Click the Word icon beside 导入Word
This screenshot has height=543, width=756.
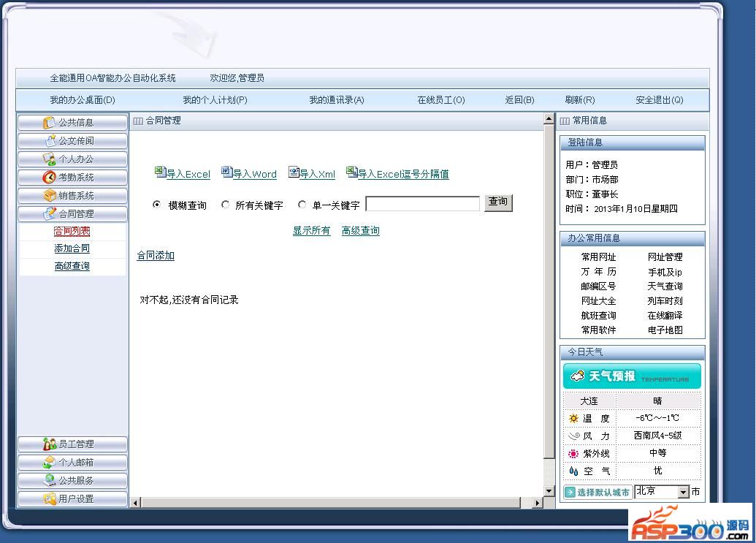coord(226,172)
